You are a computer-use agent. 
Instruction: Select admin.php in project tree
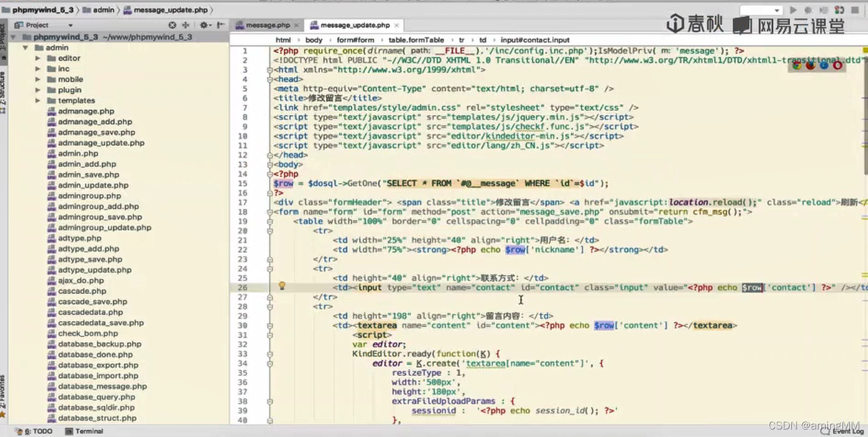78,153
